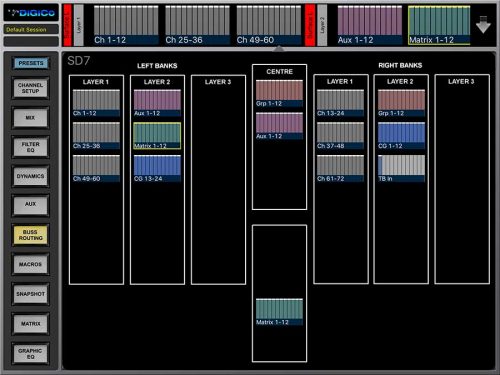Open the Default Session field

point(31,29)
